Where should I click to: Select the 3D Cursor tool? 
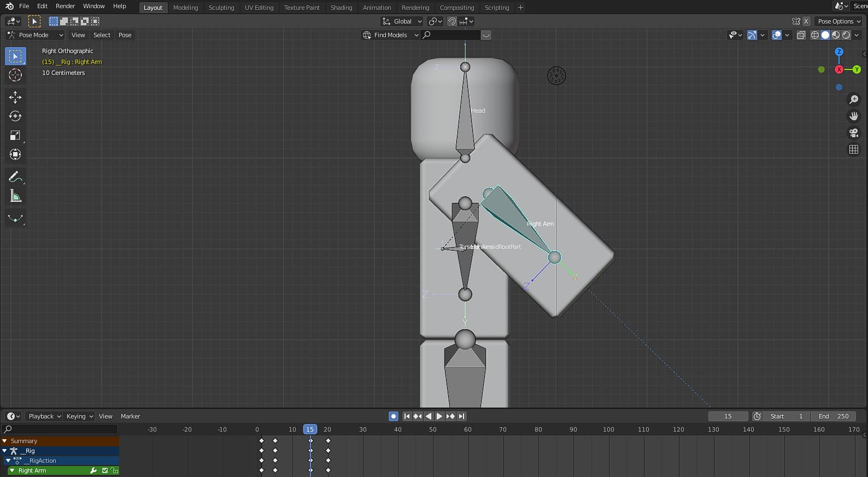(x=15, y=75)
